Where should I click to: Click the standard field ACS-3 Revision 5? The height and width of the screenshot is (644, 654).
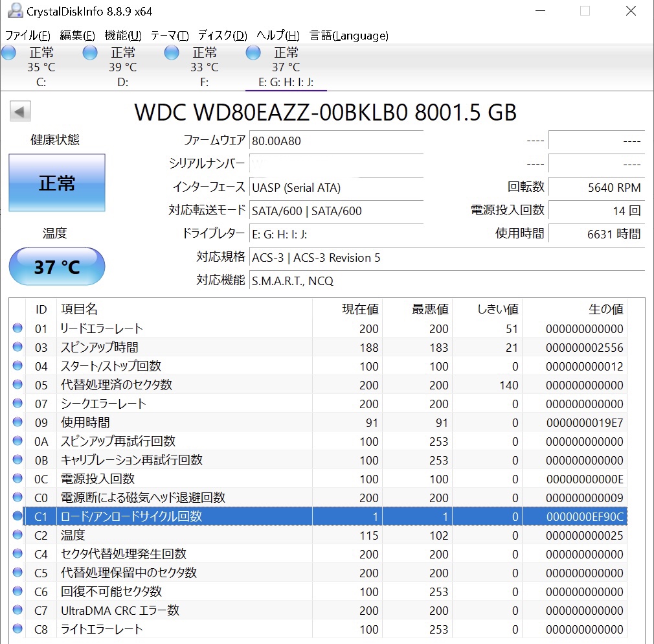447,257
